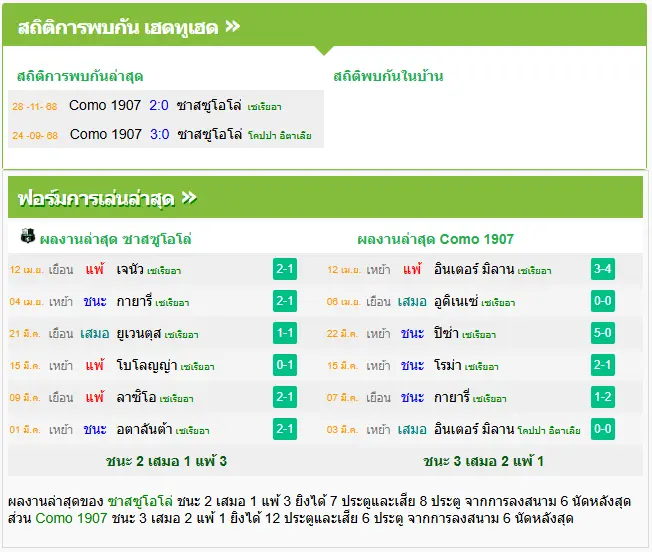
Task: Click the 1-2 score badge against Cagliari away
Action: tap(603, 397)
